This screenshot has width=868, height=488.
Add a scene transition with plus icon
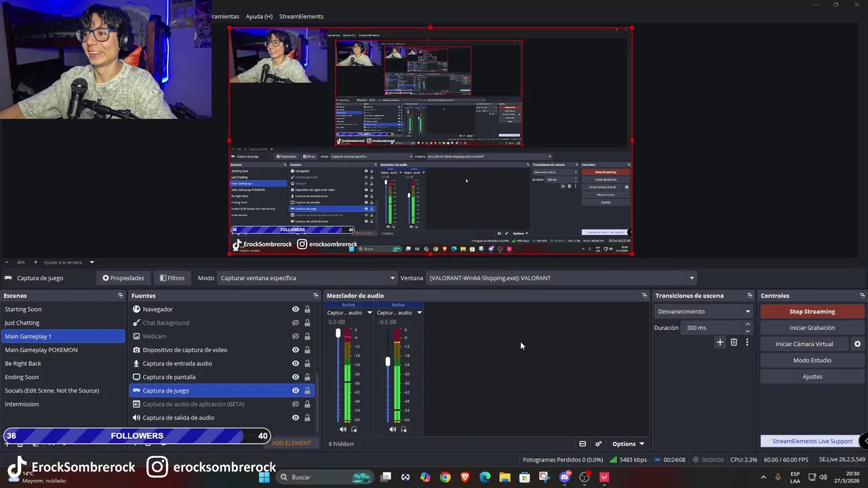click(x=720, y=342)
